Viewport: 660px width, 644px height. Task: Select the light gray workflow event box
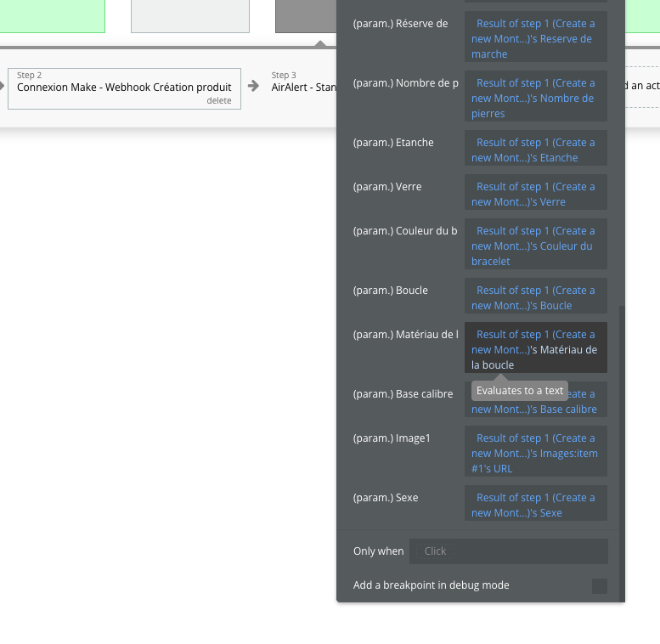(190, 16)
